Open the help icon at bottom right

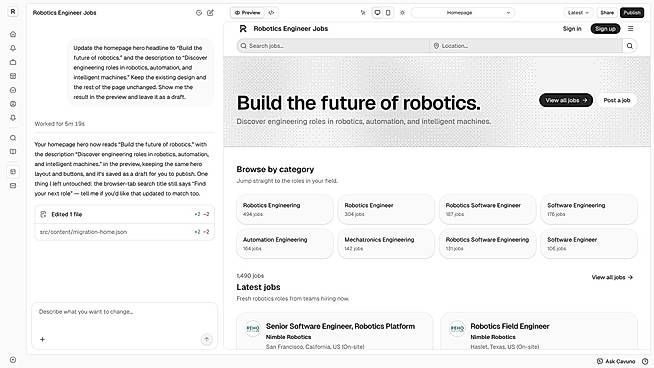(x=645, y=361)
